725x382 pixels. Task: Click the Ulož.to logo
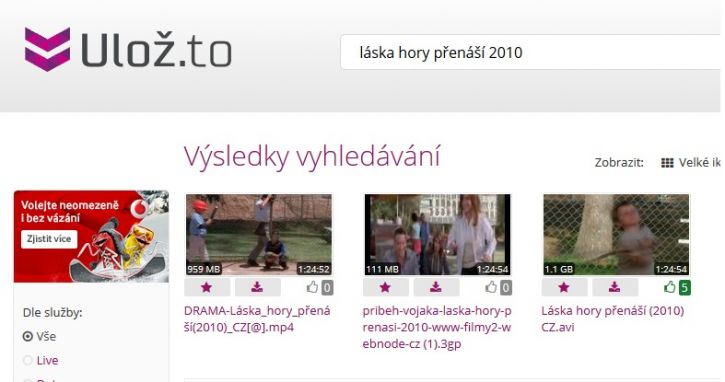pyautogui.click(x=128, y=49)
